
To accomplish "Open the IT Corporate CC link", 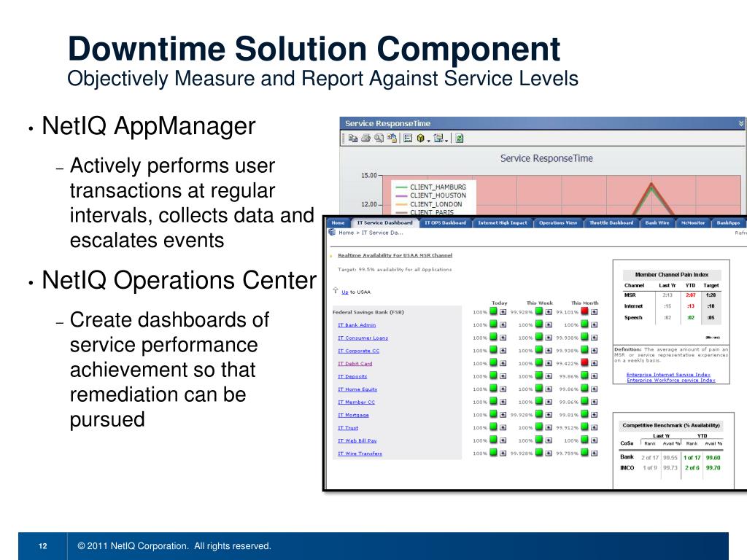I will (x=359, y=351).
